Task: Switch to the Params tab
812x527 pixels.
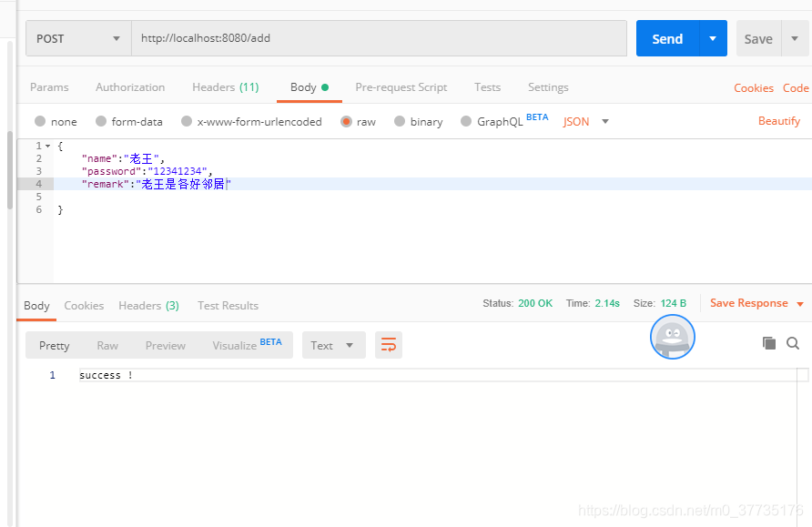Action: point(49,87)
